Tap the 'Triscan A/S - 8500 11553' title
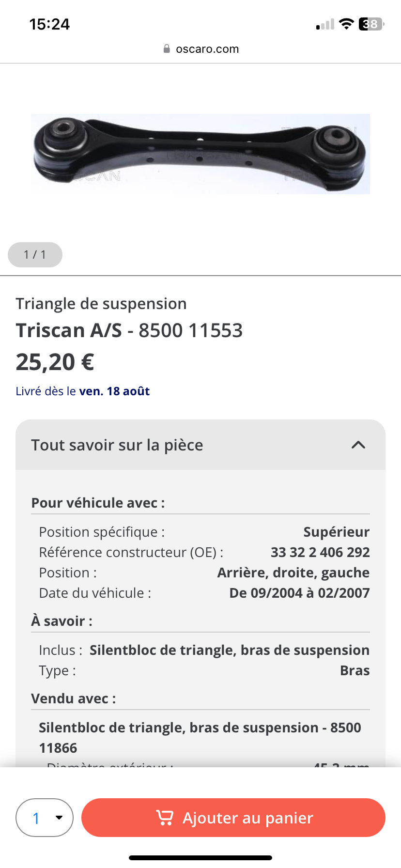The width and height of the screenshot is (401, 868). (129, 330)
